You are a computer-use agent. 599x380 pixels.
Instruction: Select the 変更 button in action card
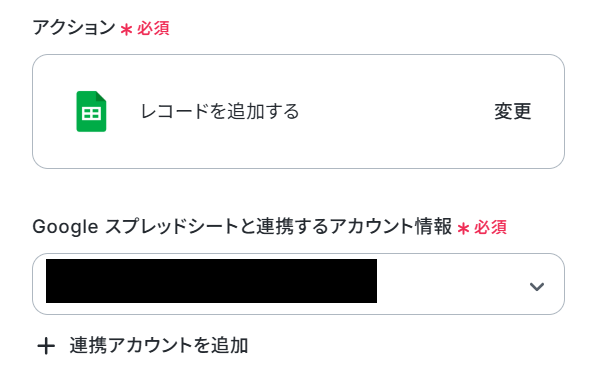513,112
